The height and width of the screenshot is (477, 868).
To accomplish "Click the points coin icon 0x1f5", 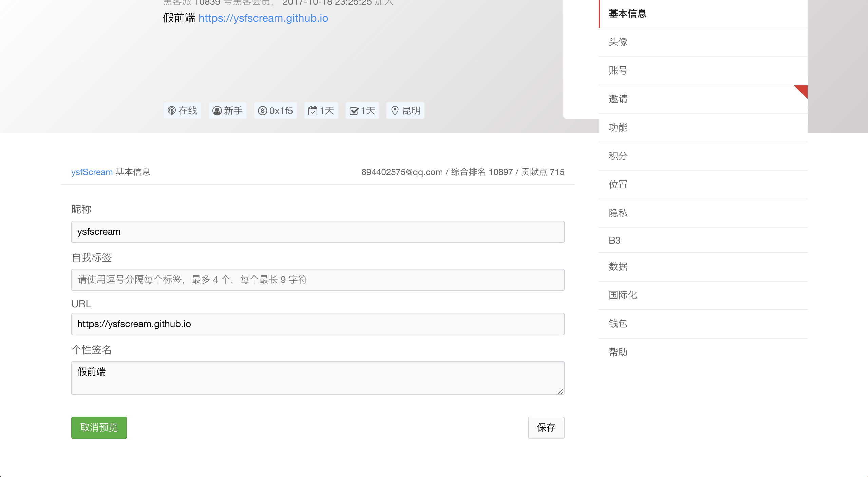I will pos(262,111).
